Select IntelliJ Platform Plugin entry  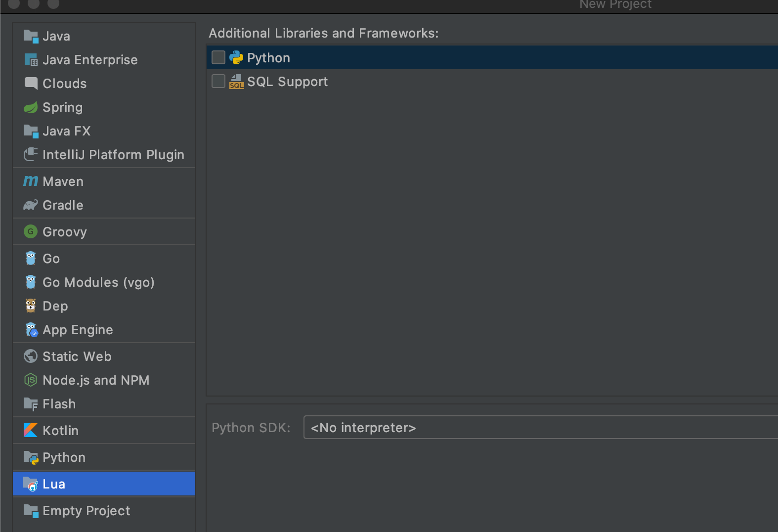tap(104, 155)
